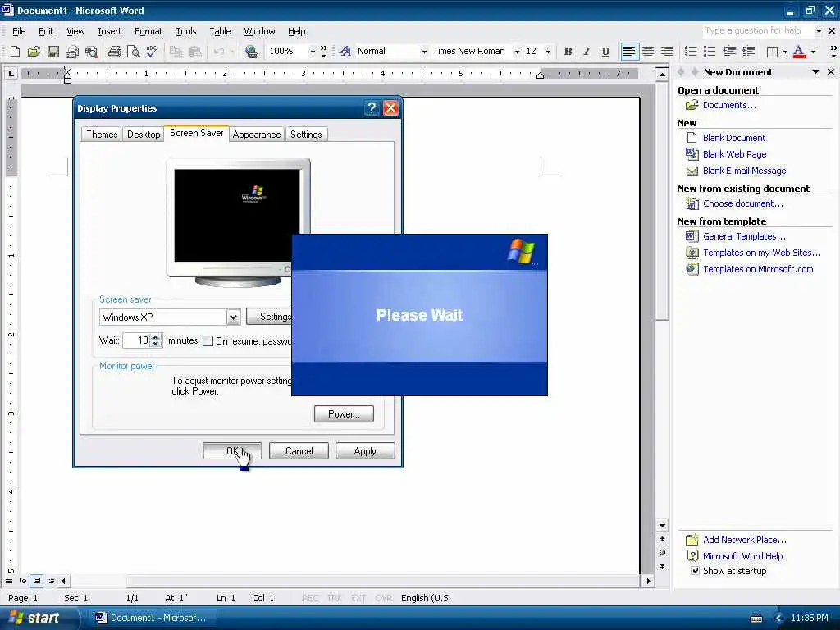
Task: Open the Blank Document link
Action: 734,138
